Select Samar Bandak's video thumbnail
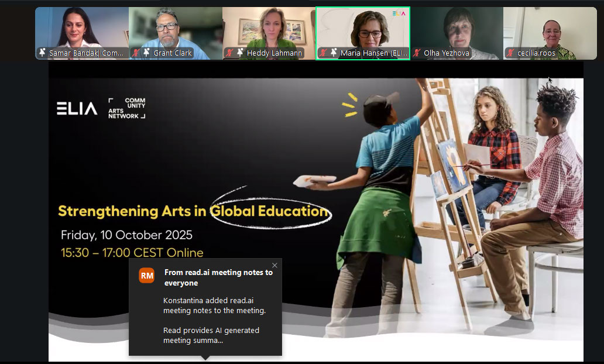Image resolution: width=604 pixels, height=364 pixels. [x=82, y=29]
